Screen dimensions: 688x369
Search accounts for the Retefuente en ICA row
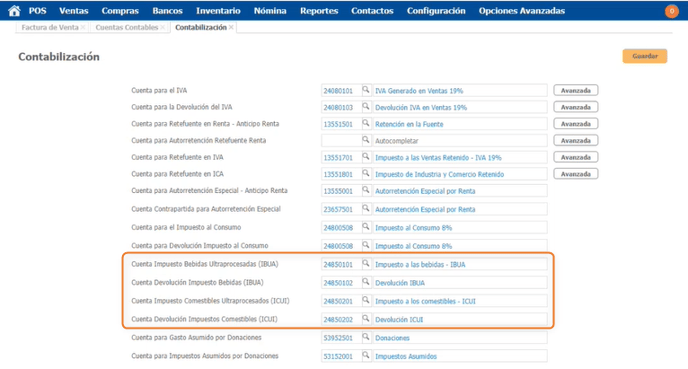pyautogui.click(x=366, y=173)
